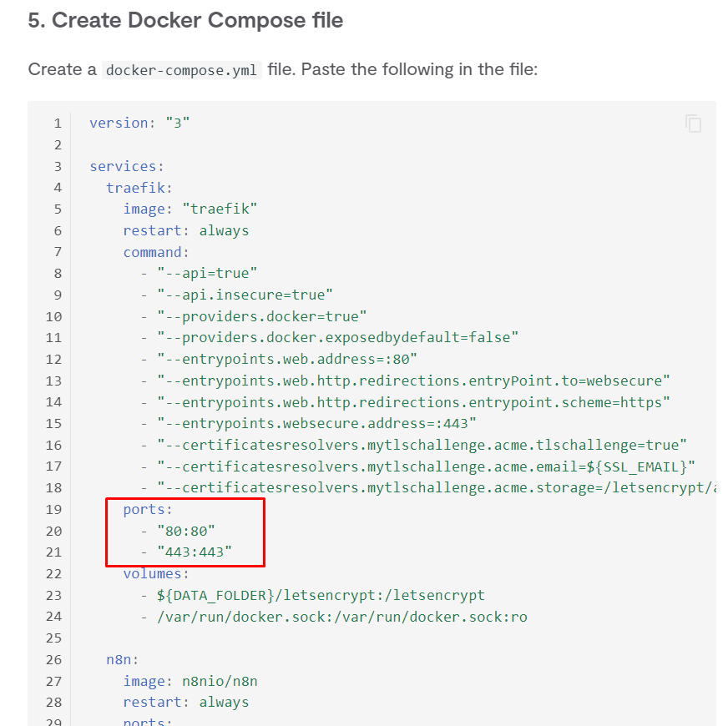
Task: Click the "443:443" port mapping
Action: pyautogui.click(x=194, y=552)
